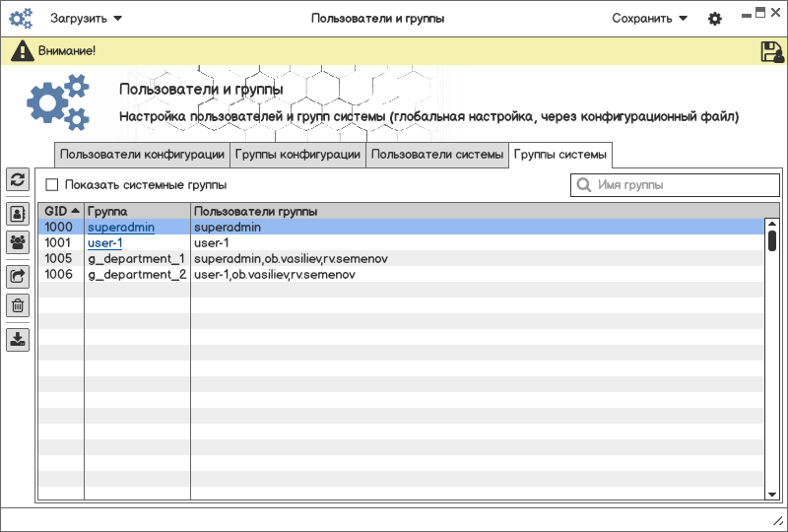This screenshot has width=788, height=532.
Task: Click the floppy disk with user icon
Action: point(772,52)
